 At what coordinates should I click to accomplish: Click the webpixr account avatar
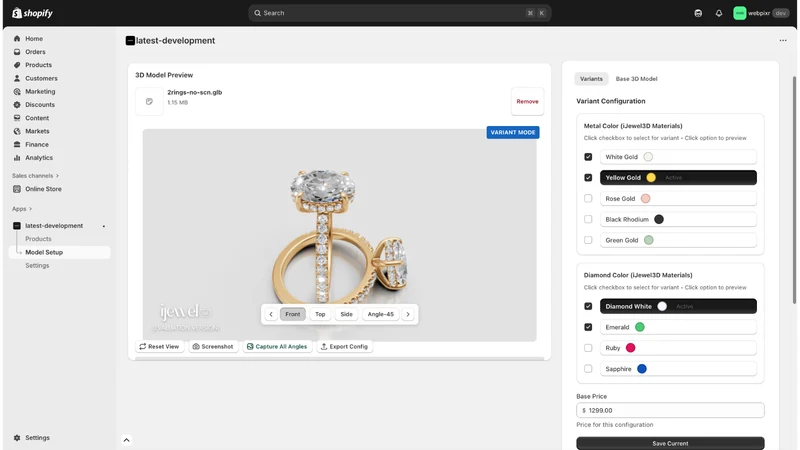point(739,13)
